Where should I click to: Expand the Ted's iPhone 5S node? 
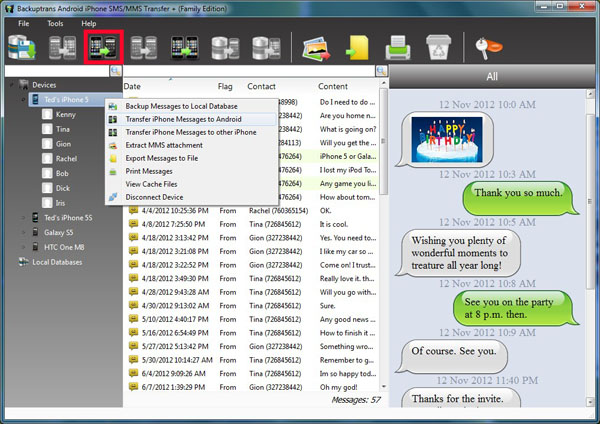pyautogui.click(x=23, y=217)
